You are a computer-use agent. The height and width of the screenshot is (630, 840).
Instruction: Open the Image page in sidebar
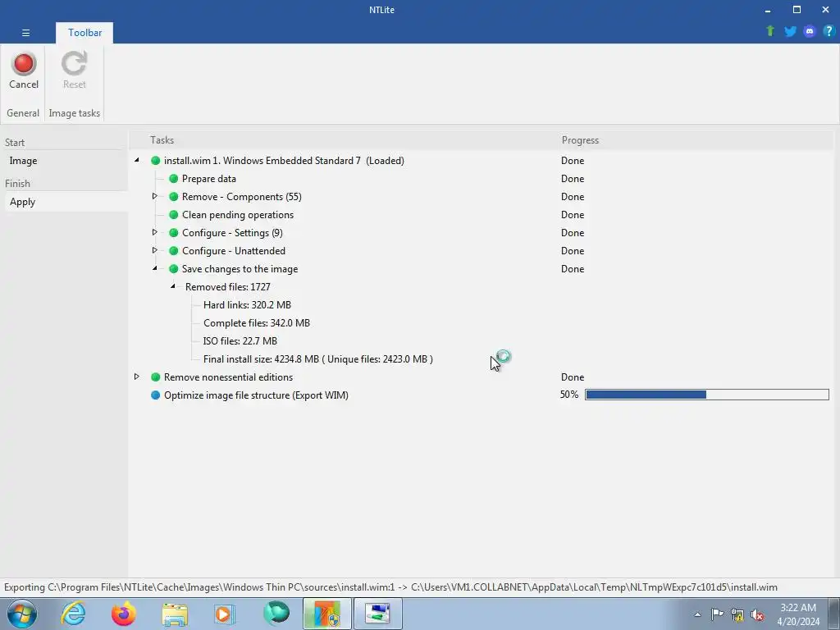coord(66,161)
